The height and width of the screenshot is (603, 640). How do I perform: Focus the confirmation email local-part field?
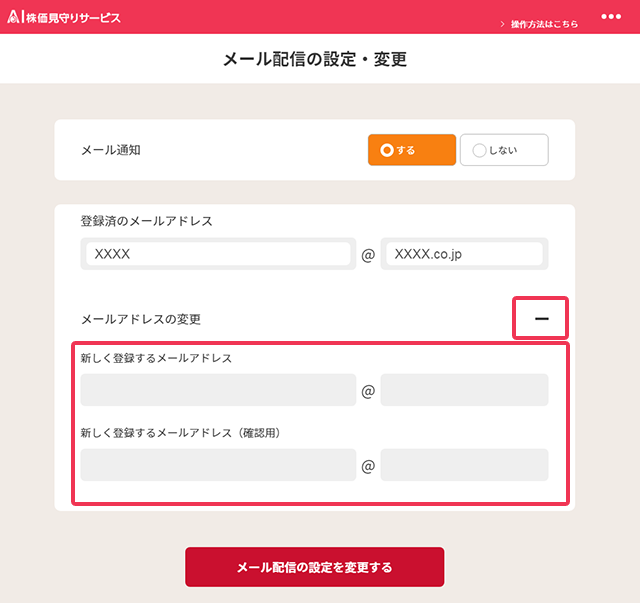[x=218, y=465]
